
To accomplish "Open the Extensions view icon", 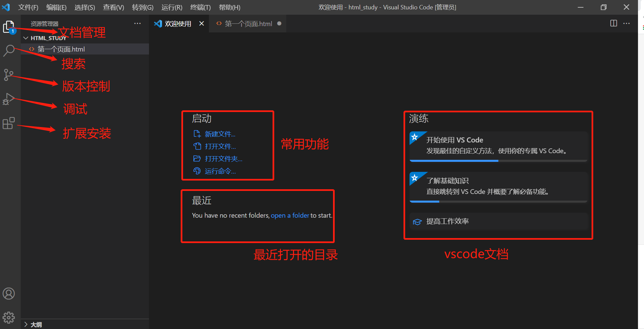I will [x=9, y=123].
